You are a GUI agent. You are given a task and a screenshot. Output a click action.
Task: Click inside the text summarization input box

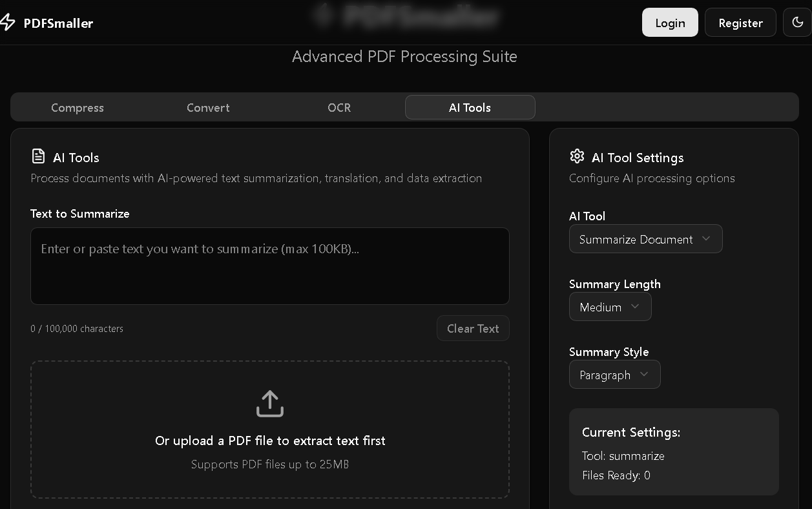click(269, 265)
